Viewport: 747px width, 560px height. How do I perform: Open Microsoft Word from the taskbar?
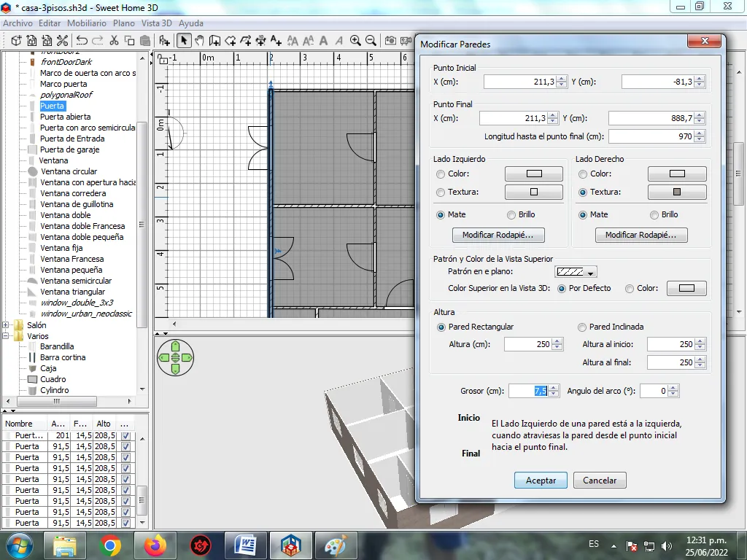246,545
